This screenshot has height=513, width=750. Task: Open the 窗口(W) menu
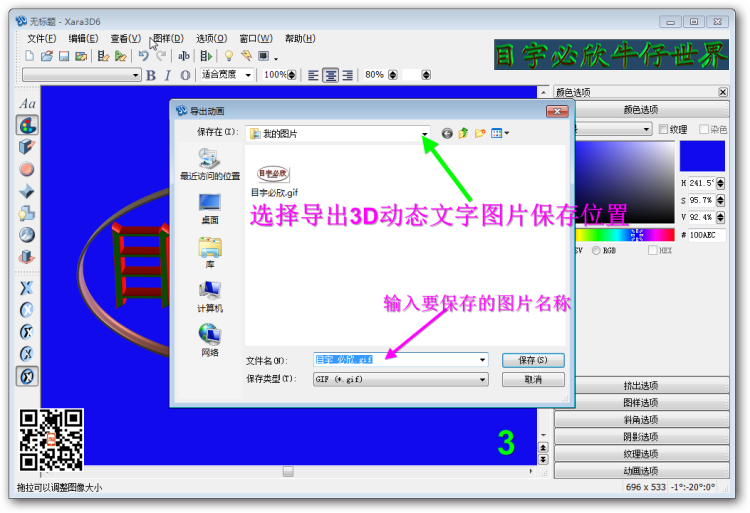point(256,39)
